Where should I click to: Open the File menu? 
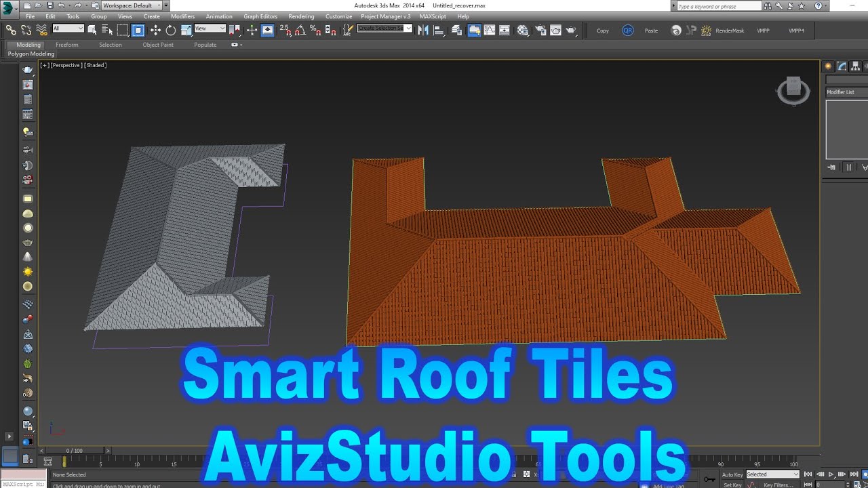pyautogui.click(x=31, y=16)
